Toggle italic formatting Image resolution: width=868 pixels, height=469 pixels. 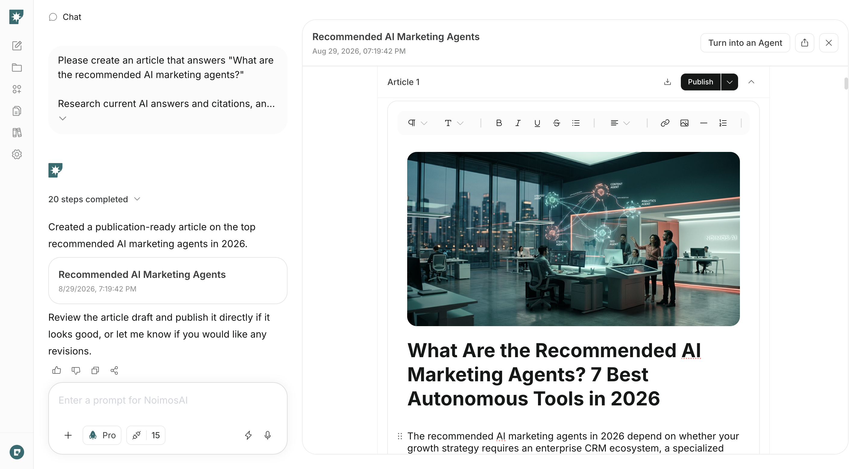coord(518,123)
